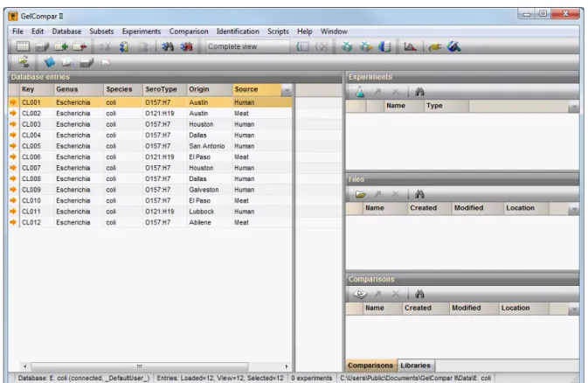Click the bracket delete subset icon with X
The width and height of the screenshot is (588, 383).
pos(322,46)
